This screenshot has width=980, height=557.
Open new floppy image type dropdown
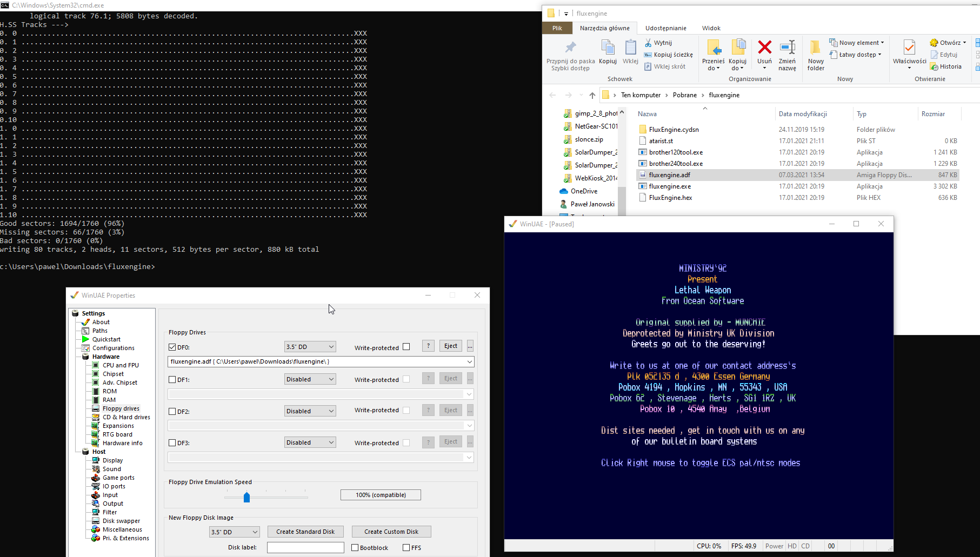pyautogui.click(x=235, y=532)
